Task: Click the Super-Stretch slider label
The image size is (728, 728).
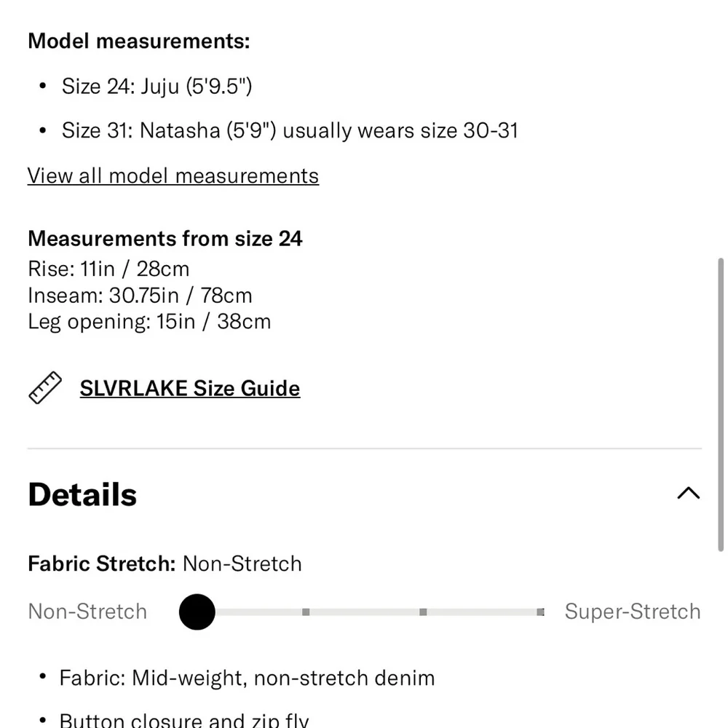Action: coord(633,612)
